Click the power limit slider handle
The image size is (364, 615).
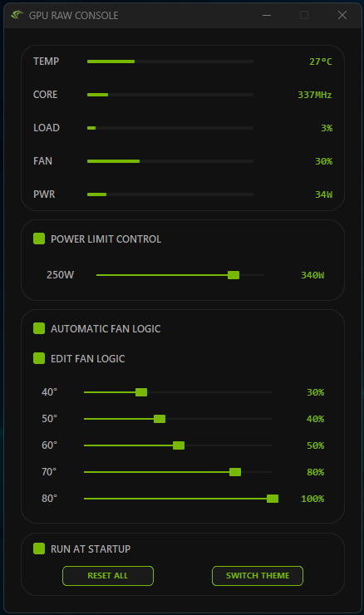point(234,275)
